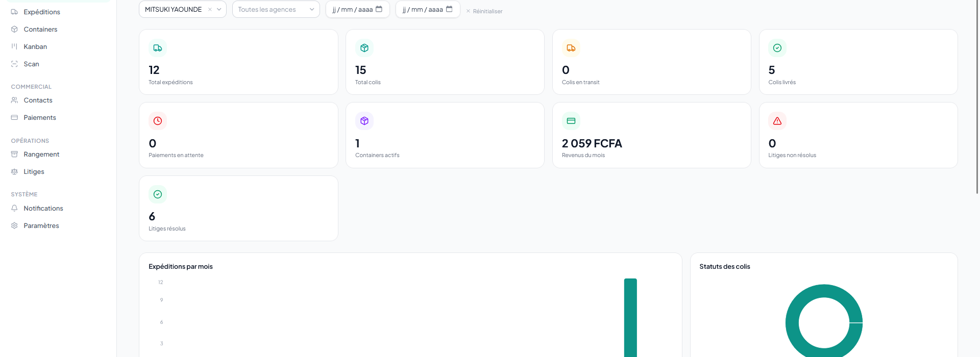Click the 2 059 FCFA revenue value
This screenshot has height=357, width=980.
tap(592, 143)
